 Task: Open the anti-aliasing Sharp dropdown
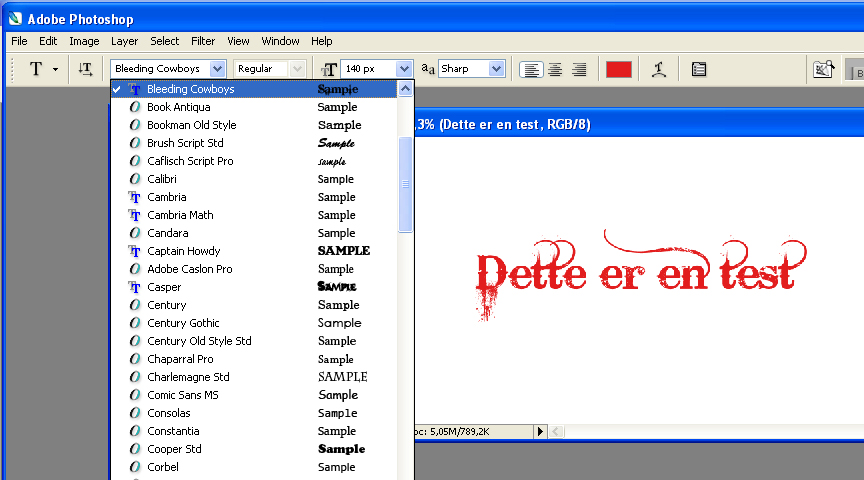pos(497,69)
